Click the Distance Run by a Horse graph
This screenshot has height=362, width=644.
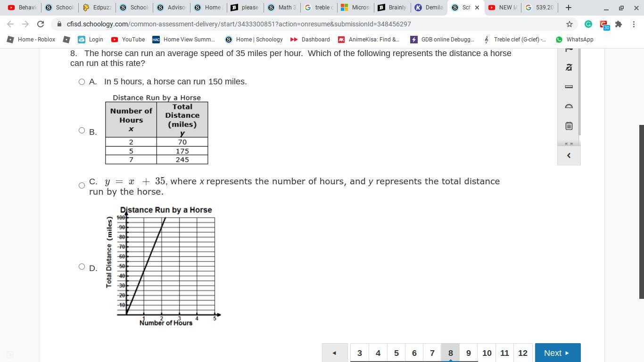click(163, 266)
